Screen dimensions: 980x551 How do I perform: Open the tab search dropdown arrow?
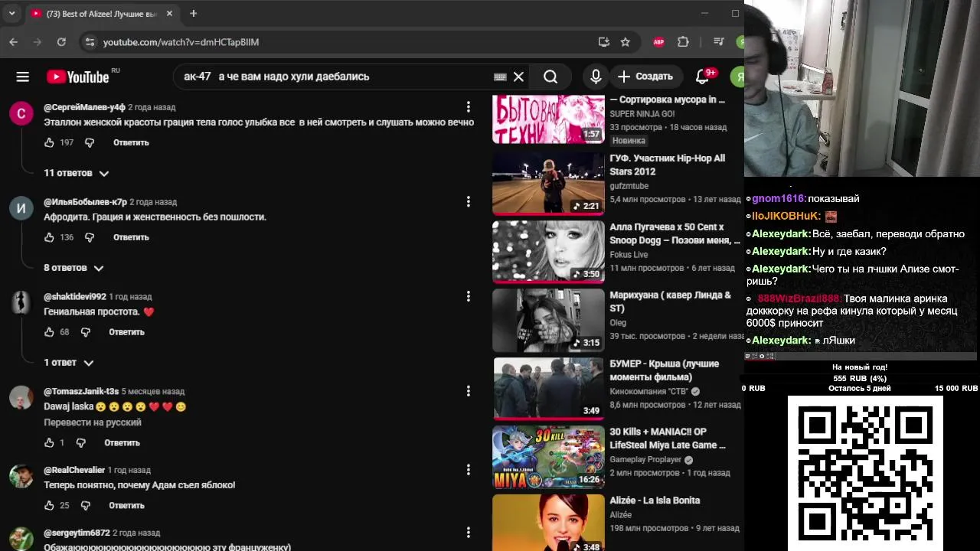click(x=12, y=14)
